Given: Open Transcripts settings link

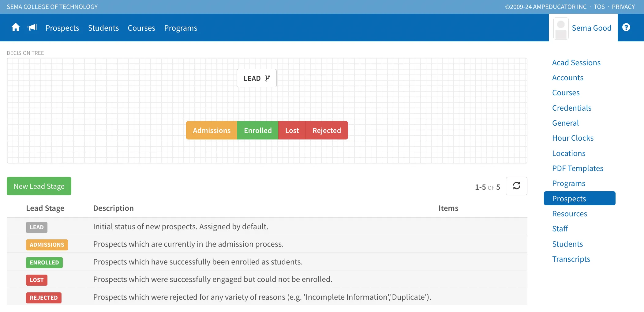Looking at the screenshot, I should tap(571, 259).
